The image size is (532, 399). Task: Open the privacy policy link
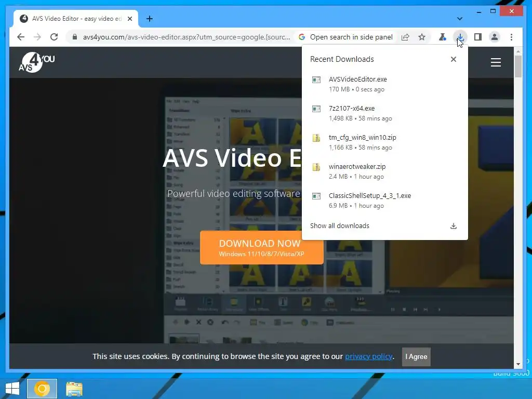click(369, 356)
